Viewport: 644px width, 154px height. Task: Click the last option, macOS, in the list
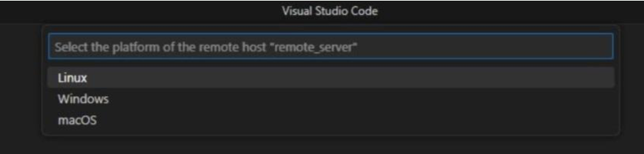pos(77,121)
